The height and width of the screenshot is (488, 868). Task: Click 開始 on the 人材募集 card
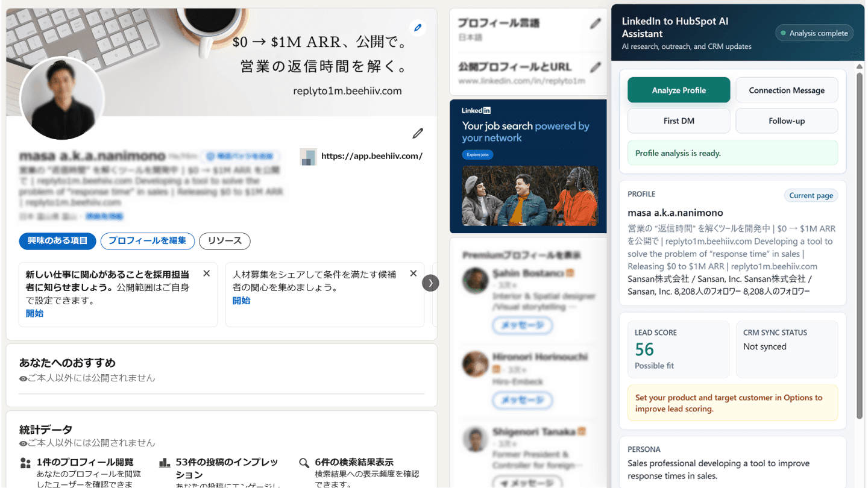[241, 301]
